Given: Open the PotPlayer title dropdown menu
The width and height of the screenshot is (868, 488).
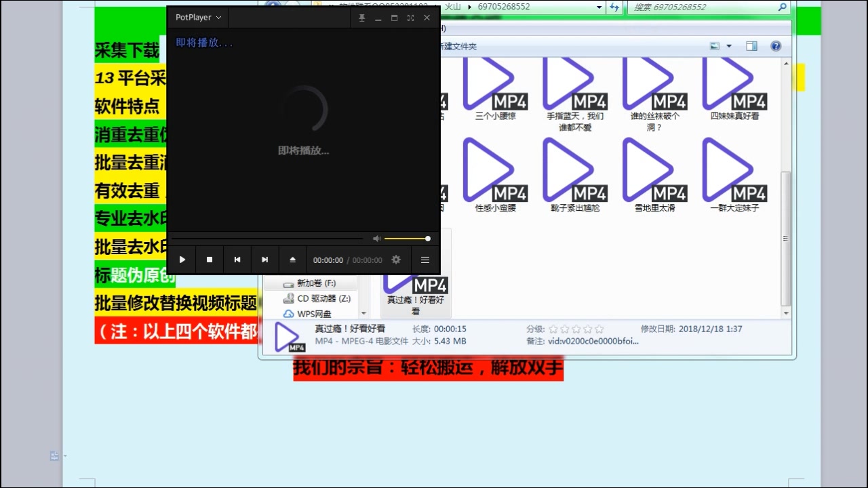Looking at the screenshot, I should (198, 18).
